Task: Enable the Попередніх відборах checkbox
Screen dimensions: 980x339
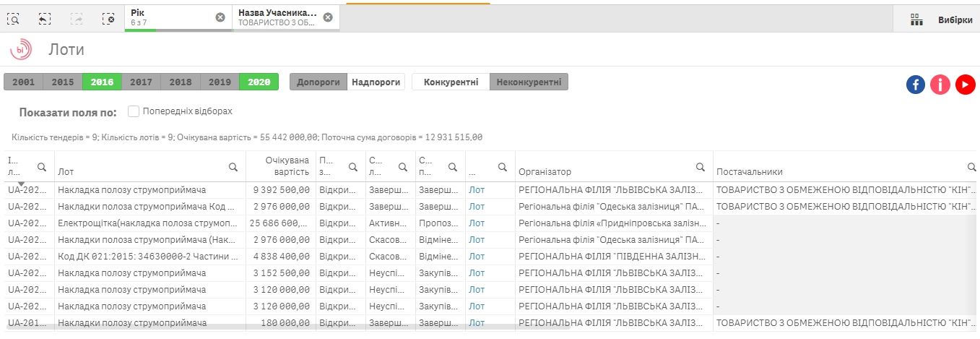Action: click(x=134, y=111)
